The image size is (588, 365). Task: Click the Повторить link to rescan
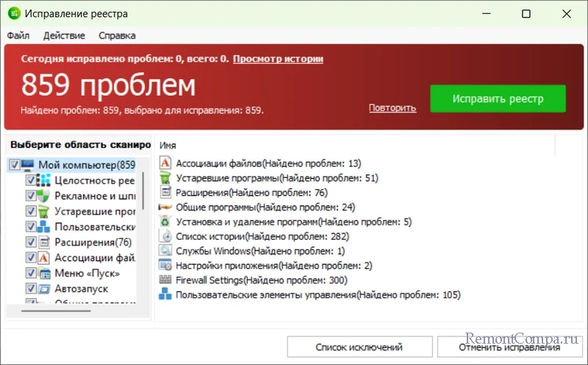392,107
